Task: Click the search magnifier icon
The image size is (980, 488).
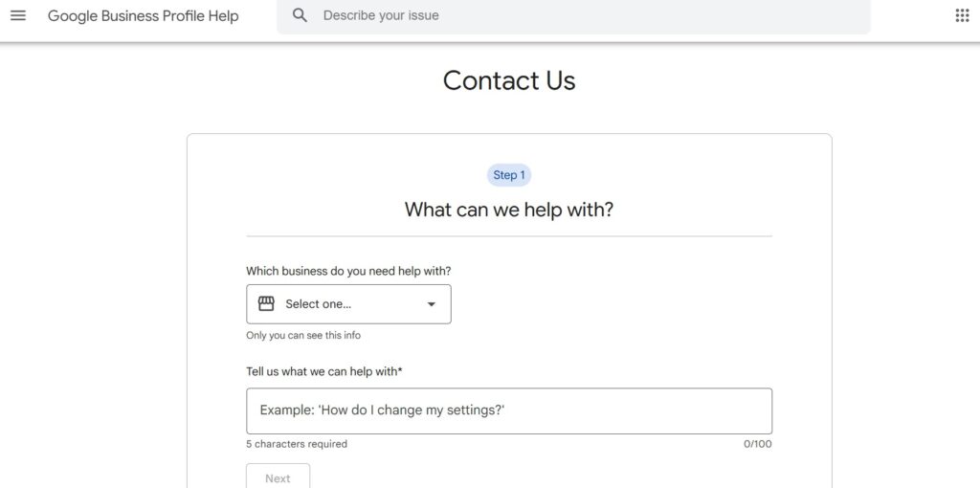Action: tap(300, 15)
